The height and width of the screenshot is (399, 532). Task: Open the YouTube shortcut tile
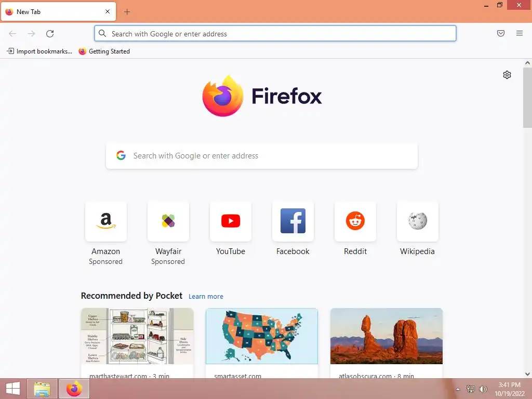[230, 221]
